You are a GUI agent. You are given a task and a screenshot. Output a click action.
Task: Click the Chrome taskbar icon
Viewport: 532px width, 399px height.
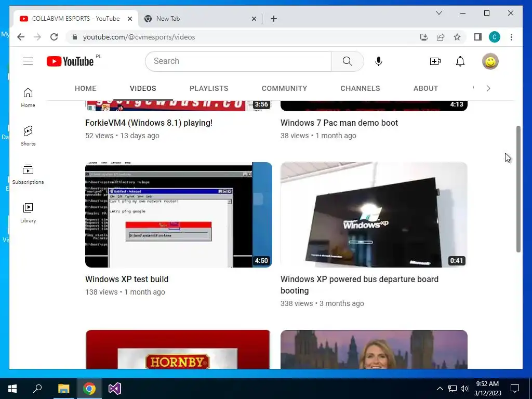point(89,389)
